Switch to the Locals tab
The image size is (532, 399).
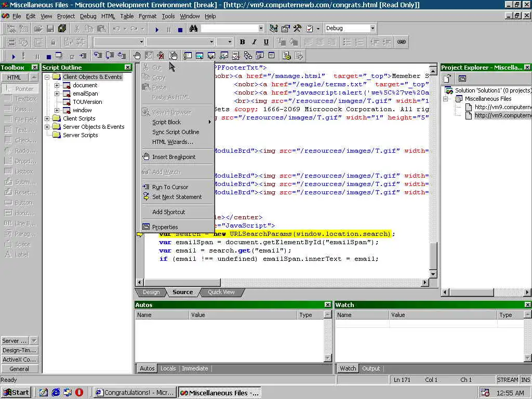[168, 368]
